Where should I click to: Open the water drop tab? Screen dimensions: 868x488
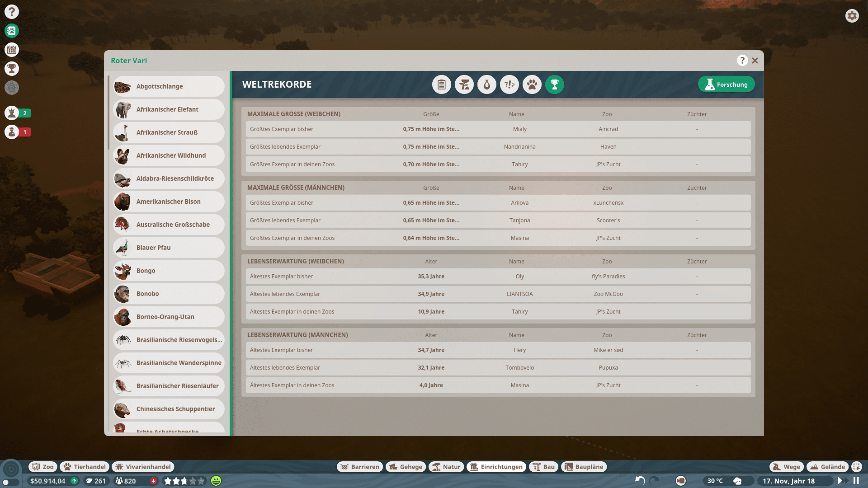point(486,84)
